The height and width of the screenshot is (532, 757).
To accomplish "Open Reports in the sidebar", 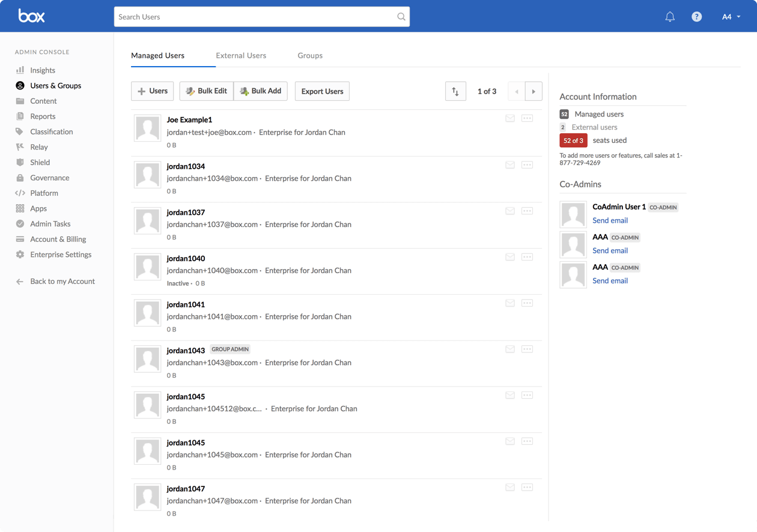I will pyautogui.click(x=43, y=116).
